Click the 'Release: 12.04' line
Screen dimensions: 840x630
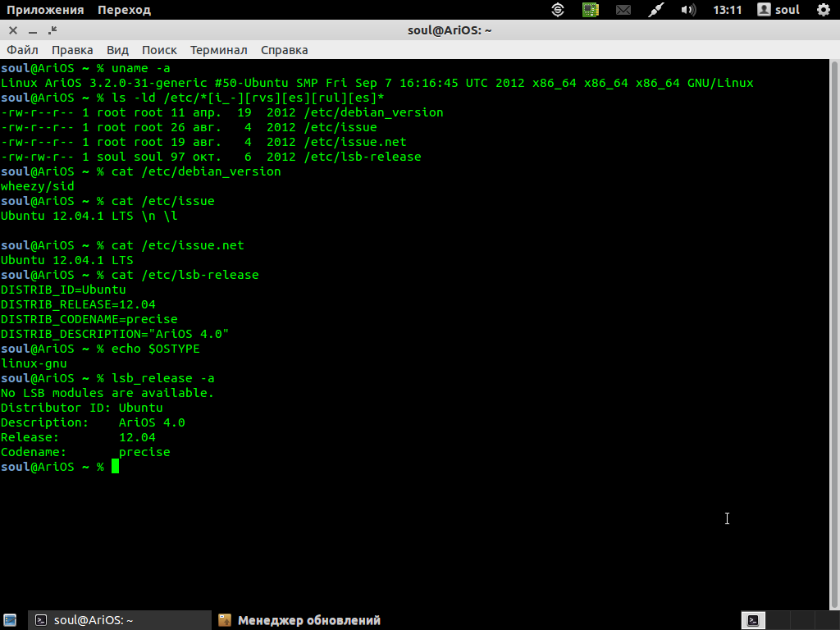[x=78, y=437]
